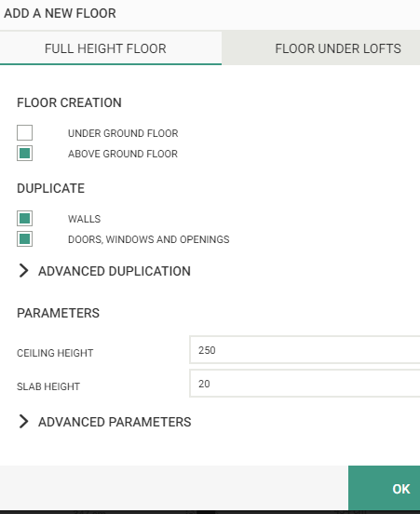Viewport: 420px width, 514px height.
Task: Expand the Advanced Duplication section title
Action: (115, 271)
